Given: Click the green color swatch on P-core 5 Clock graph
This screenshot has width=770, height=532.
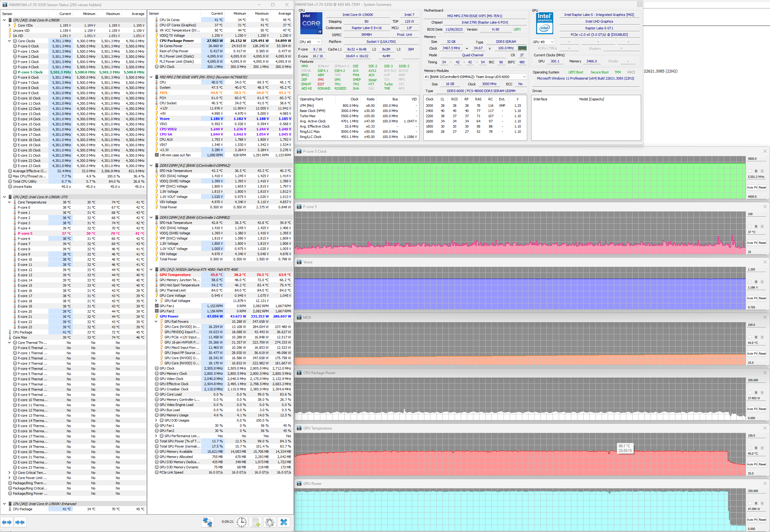Looking at the screenshot, I should pyautogui.click(x=750, y=171).
